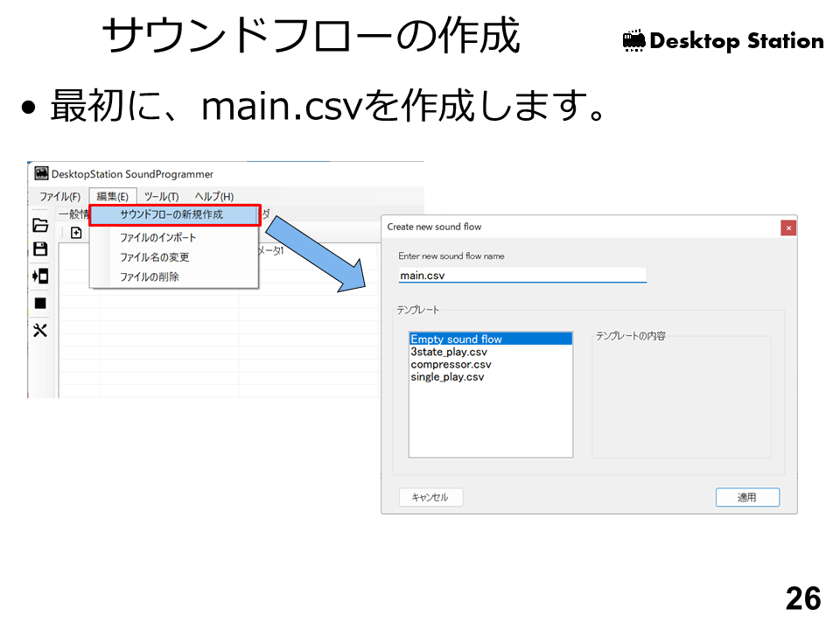
Task: Open the wrench and screwdriver tools icon
Action: tap(40, 330)
